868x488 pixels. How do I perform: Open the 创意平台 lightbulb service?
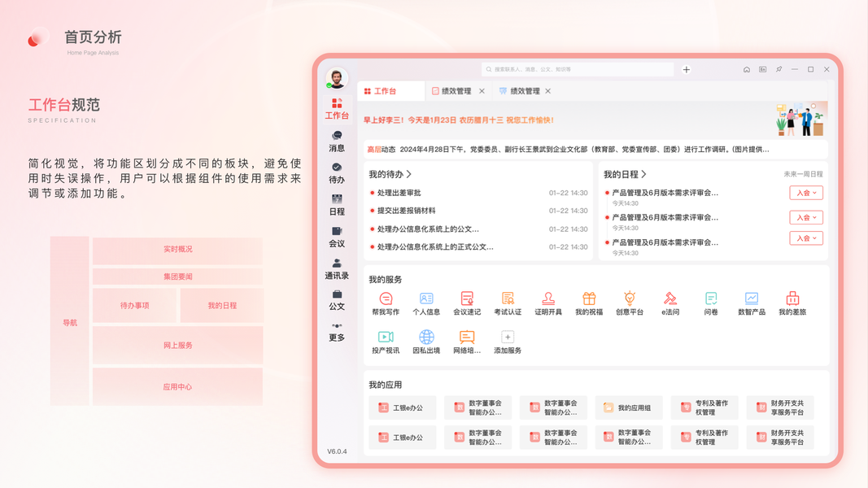pos(630,303)
